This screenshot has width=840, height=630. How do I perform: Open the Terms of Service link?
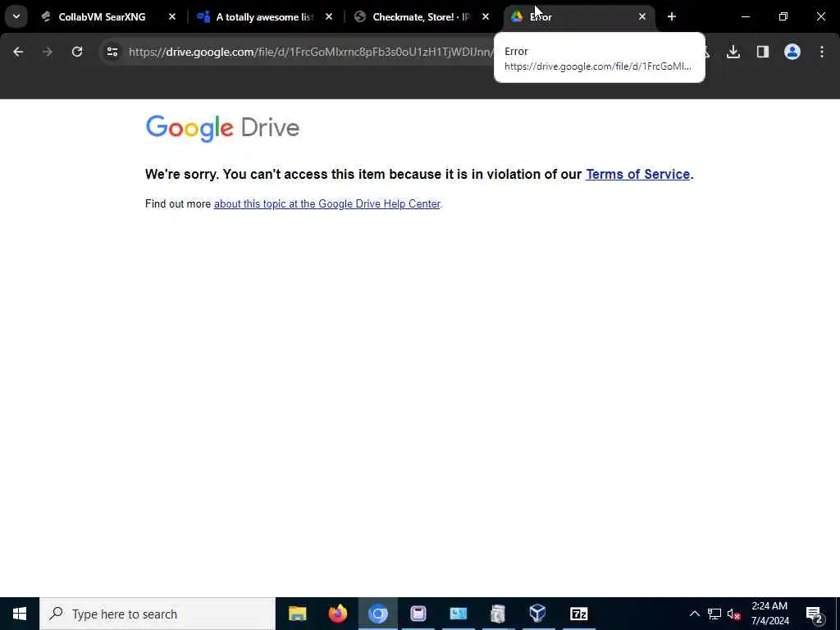pos(637,174)
